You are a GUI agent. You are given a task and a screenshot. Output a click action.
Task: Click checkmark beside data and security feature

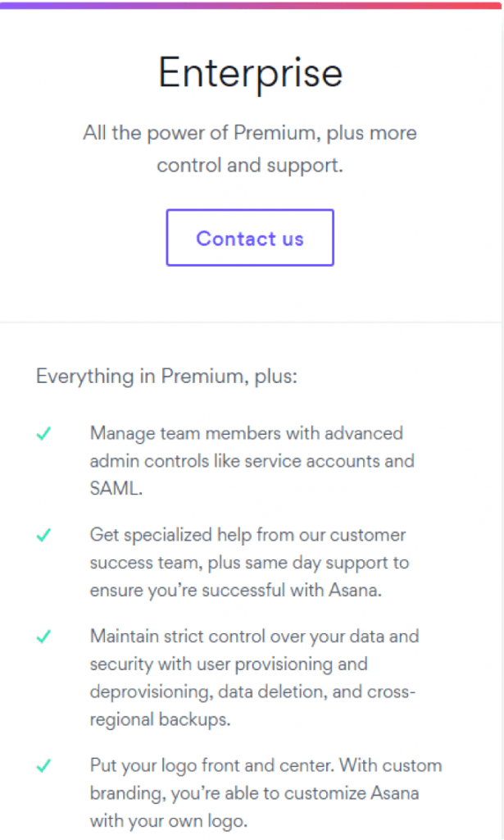44,637
